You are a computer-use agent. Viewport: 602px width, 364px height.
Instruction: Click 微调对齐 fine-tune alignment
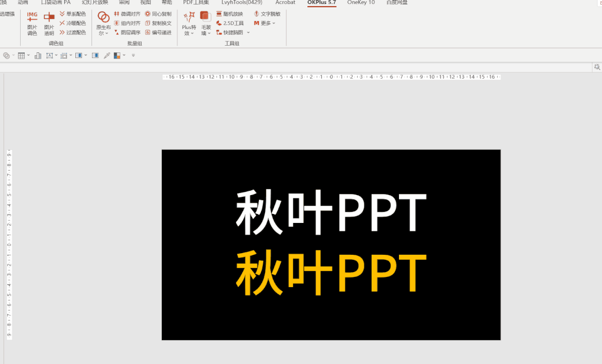coord(127,14)
